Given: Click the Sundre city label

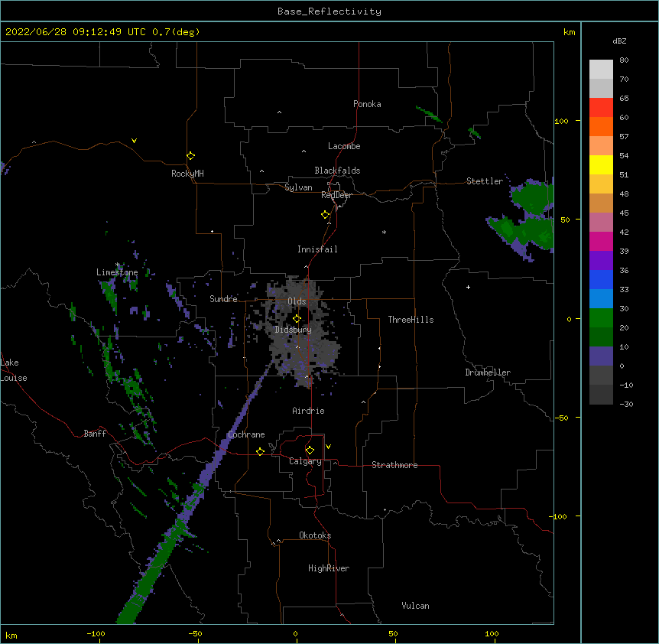Looking at the screenshot, I should (x=223, y=299).
